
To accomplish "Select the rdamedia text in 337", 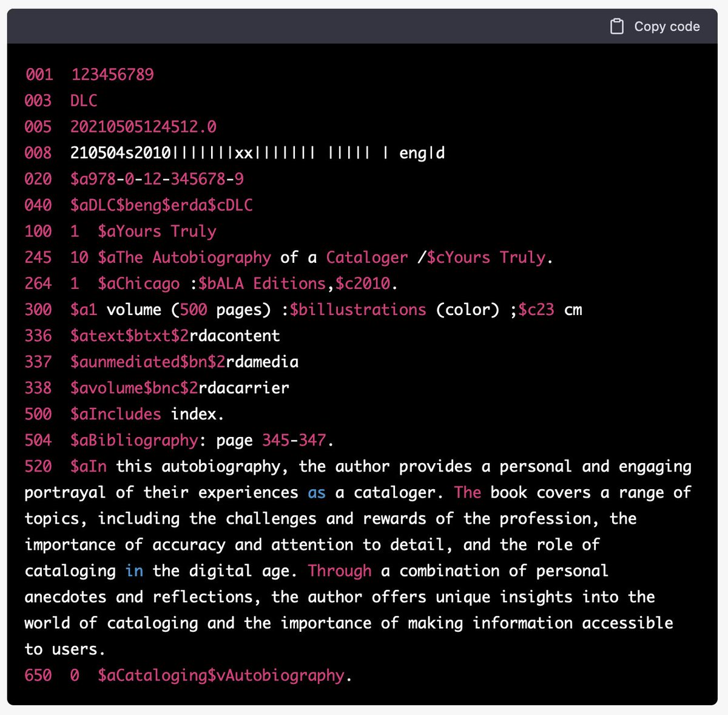I will point(262,362).
